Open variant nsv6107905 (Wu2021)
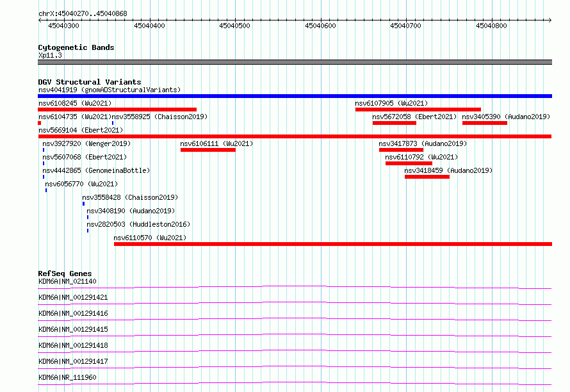This screenshot has width=570, height=392. (x=391, y=103)
